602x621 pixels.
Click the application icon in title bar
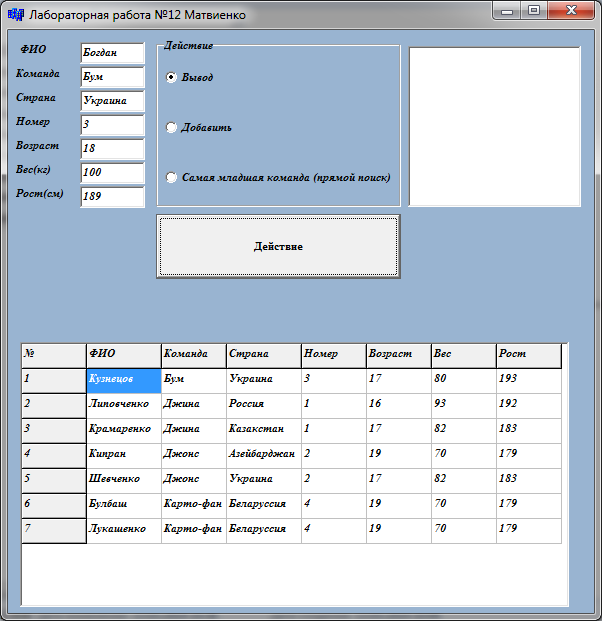coord(15,15)
